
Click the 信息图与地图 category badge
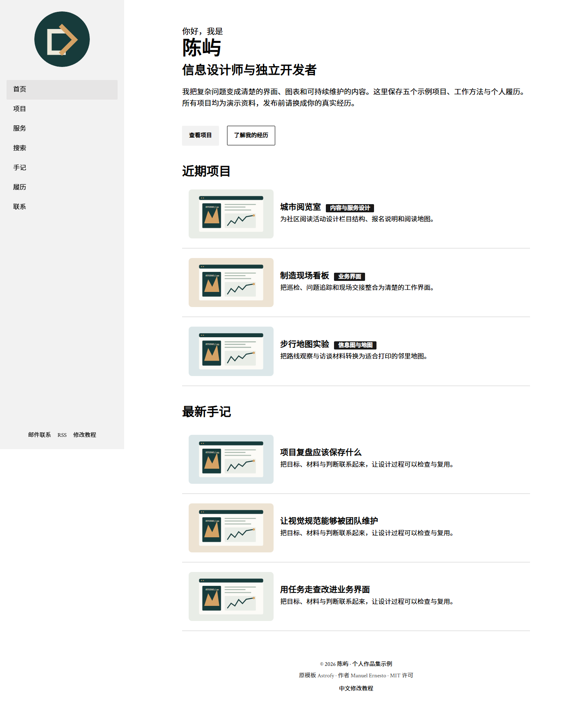tap(355, 345)
